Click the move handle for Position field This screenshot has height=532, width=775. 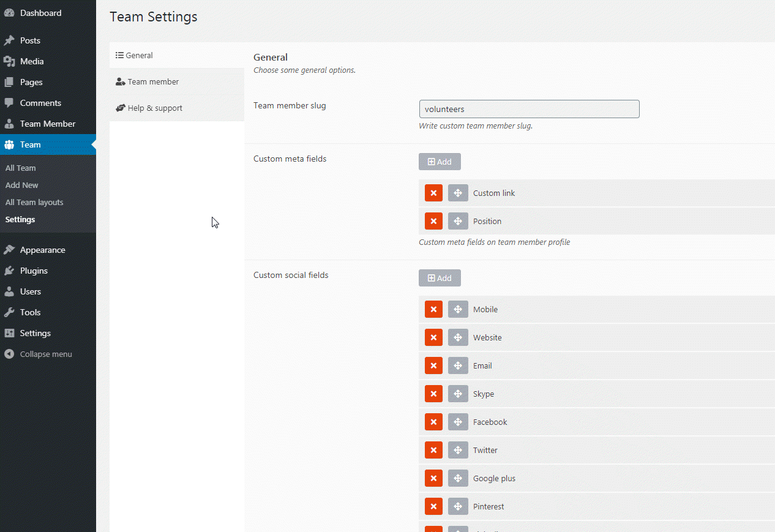click(458, 221)
